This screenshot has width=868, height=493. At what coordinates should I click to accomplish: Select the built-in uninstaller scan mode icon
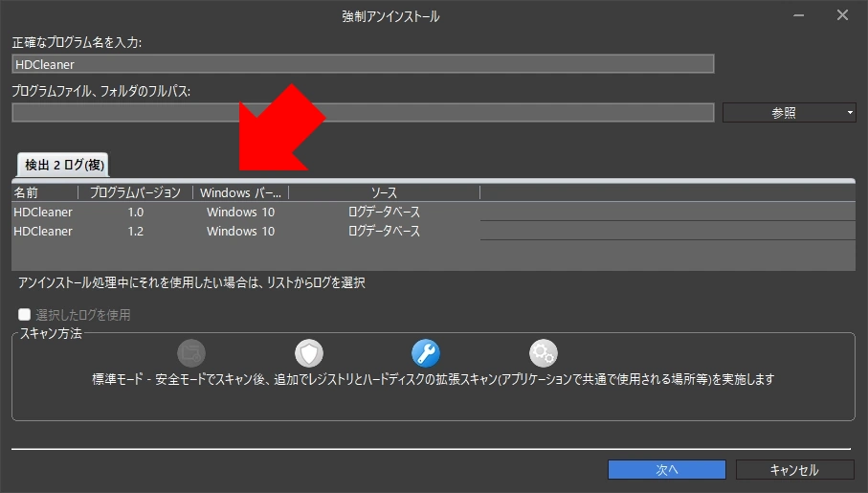point(191,353)
